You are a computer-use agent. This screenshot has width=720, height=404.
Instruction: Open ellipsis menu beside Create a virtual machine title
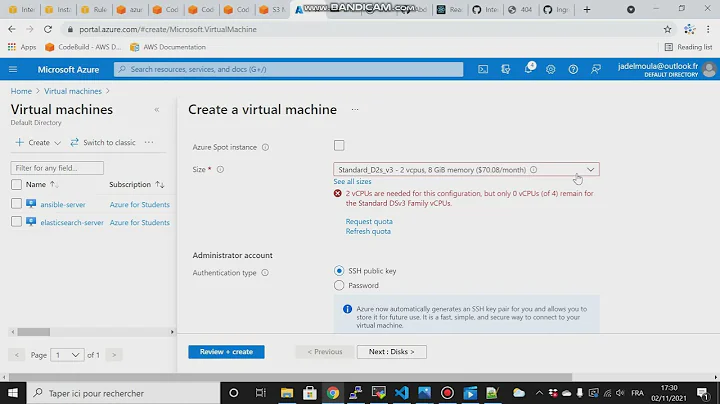coord(355,109)
